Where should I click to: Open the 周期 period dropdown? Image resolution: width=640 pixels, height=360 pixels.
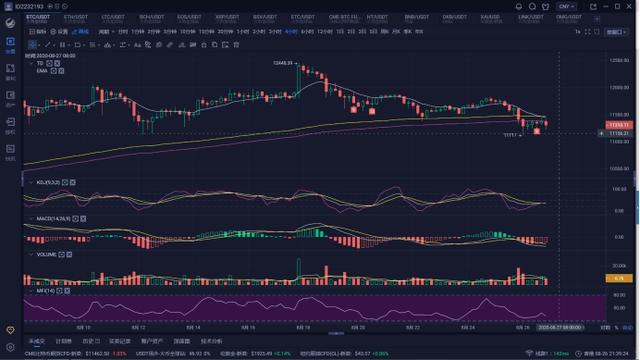[x=106, y=32]
